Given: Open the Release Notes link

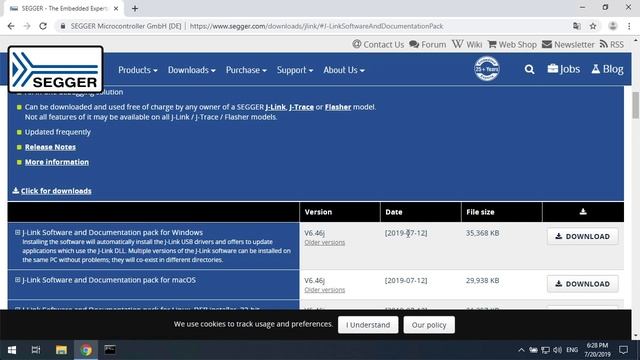Looking at the screenshot, I should pyautogui.click(x=50, y=147).
